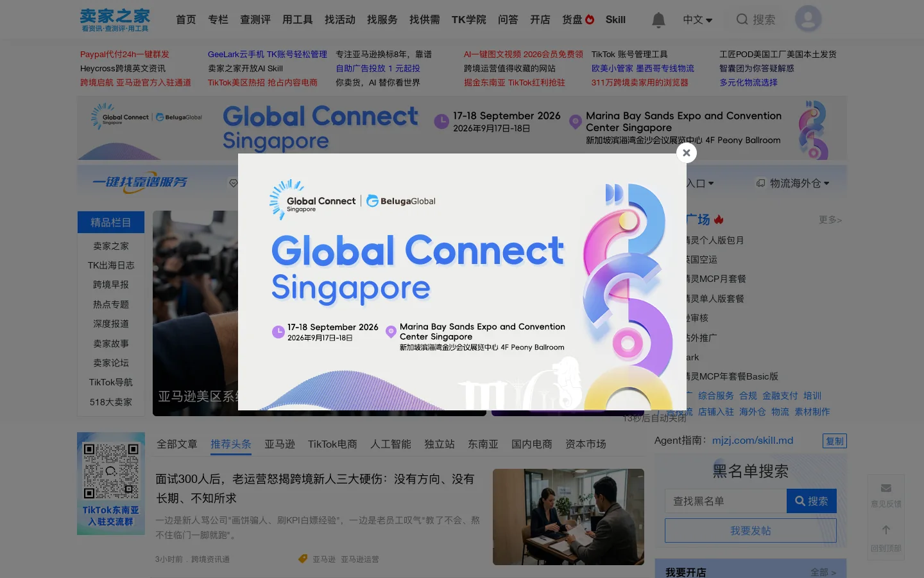Open the 面试300人后 article headline
The width and height of the screenshot is (924, 578).
point(316,489)
